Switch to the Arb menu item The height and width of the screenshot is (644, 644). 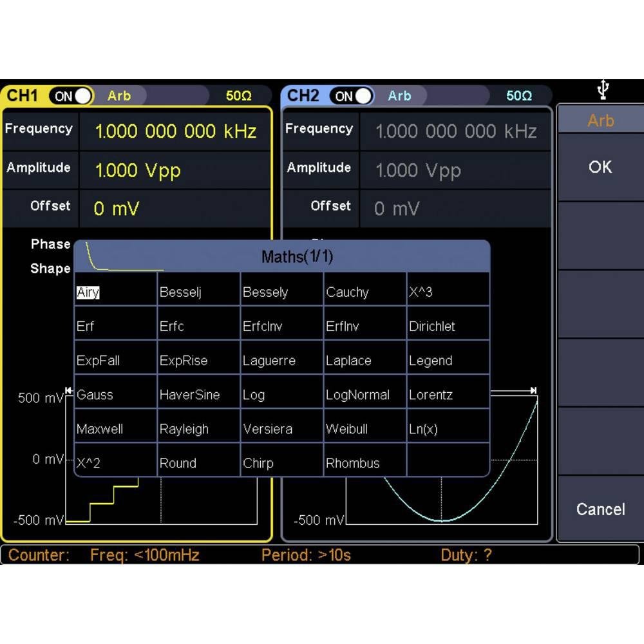pyautogui.click(x=599, y=120)
